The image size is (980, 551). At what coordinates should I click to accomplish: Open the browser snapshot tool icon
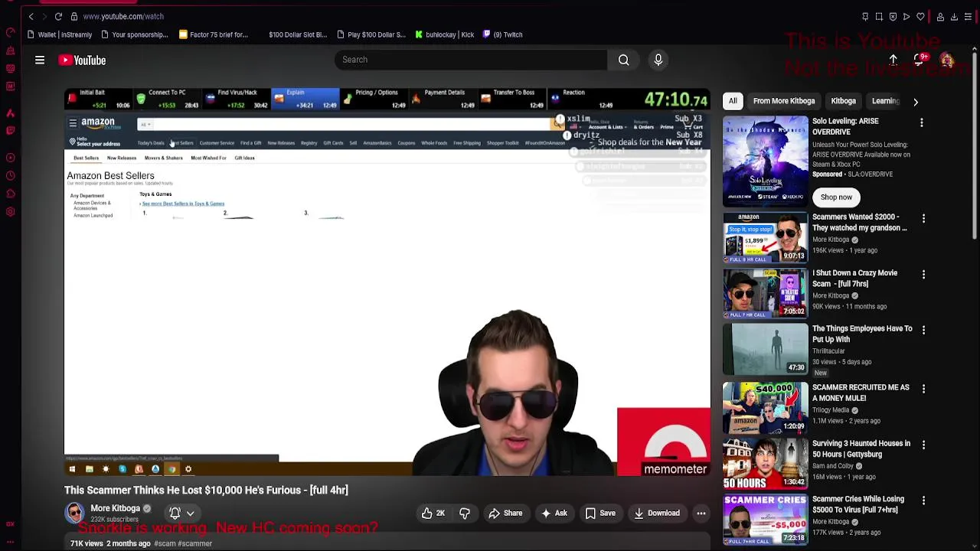(879, 16)
